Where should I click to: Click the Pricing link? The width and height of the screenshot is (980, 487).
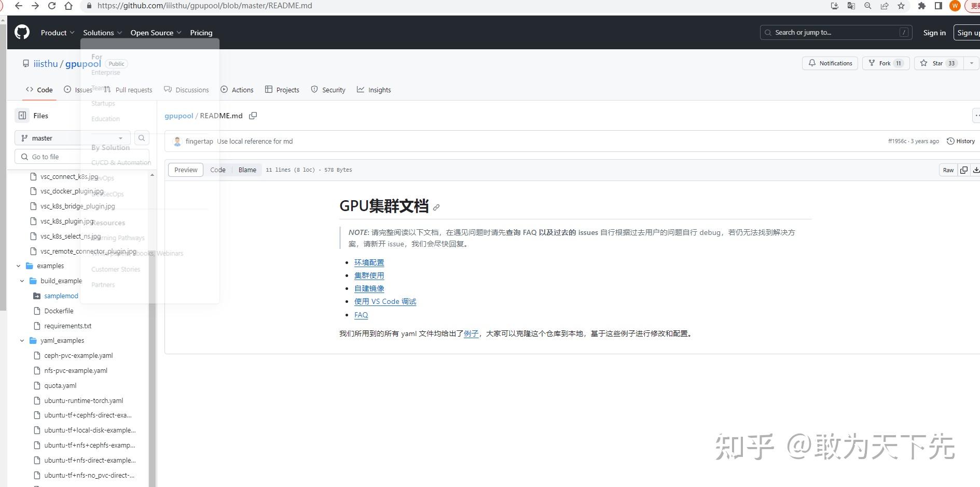pyautogui.click(x=201, y=33)
